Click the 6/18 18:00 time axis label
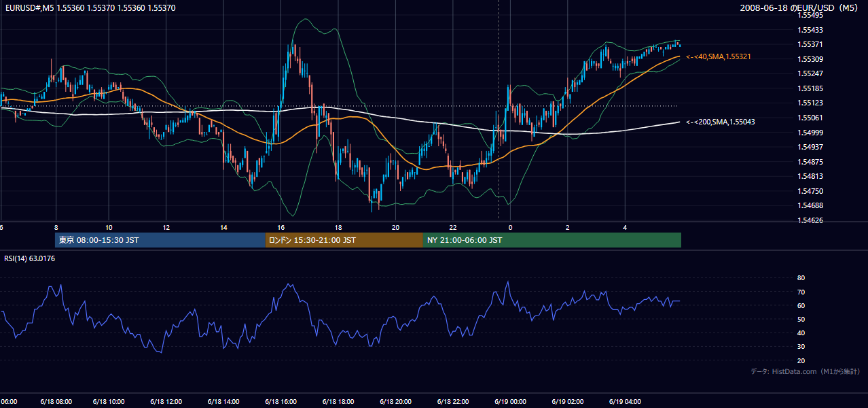The width and height of the screenshot is (868, 408). tap(338, 401)
